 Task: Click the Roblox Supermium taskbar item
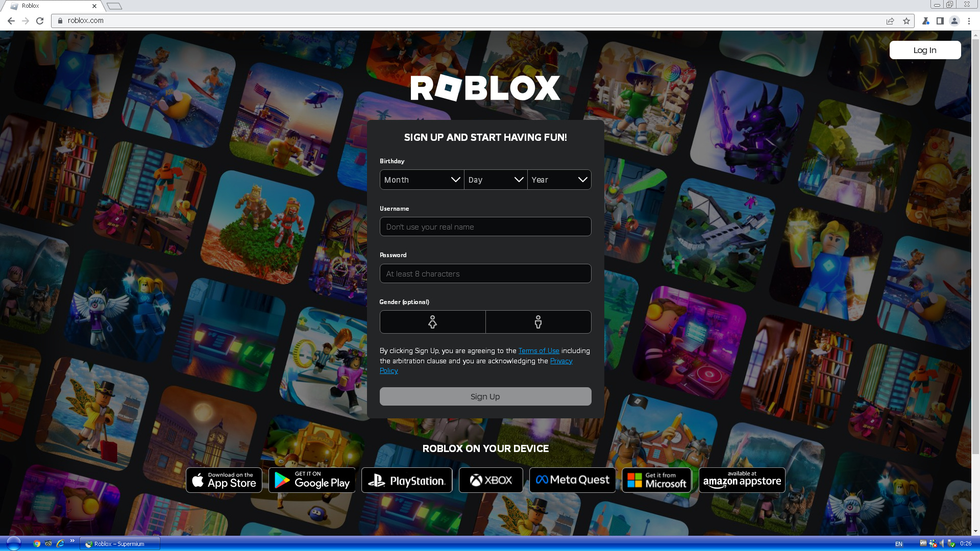coord(120,544)
